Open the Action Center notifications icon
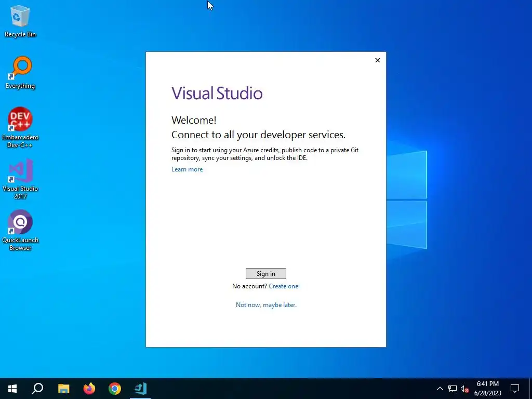This screenshot has height=399, width=532. point(515,389)
